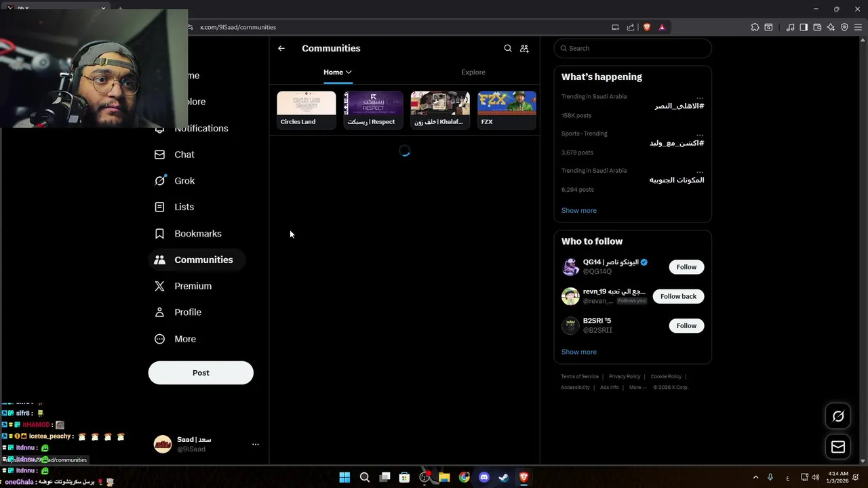This screenshot has width=868, height=488.
Task: Open the Brave VPN shield icon
Action: point(844,27)
